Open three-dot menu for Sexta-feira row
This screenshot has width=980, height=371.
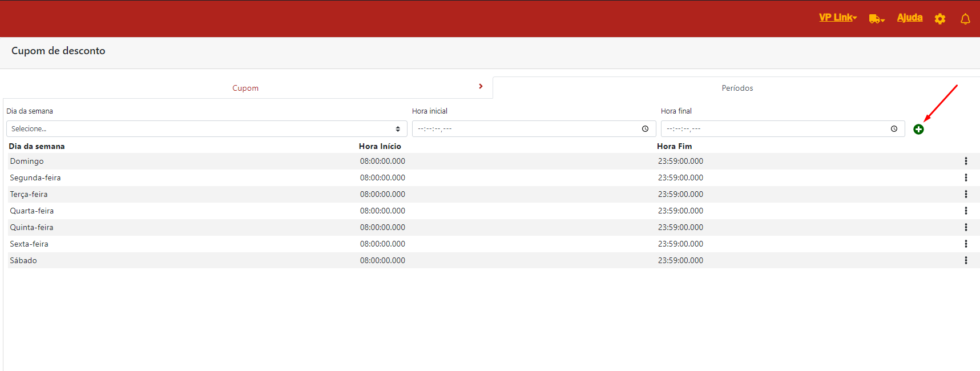point(966,244)
